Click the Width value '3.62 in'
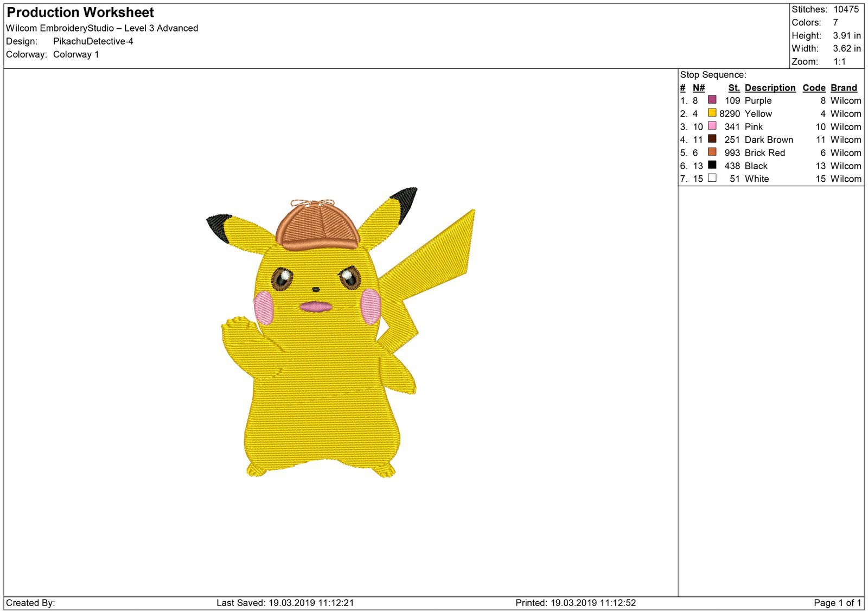 [x=847, y=48]
